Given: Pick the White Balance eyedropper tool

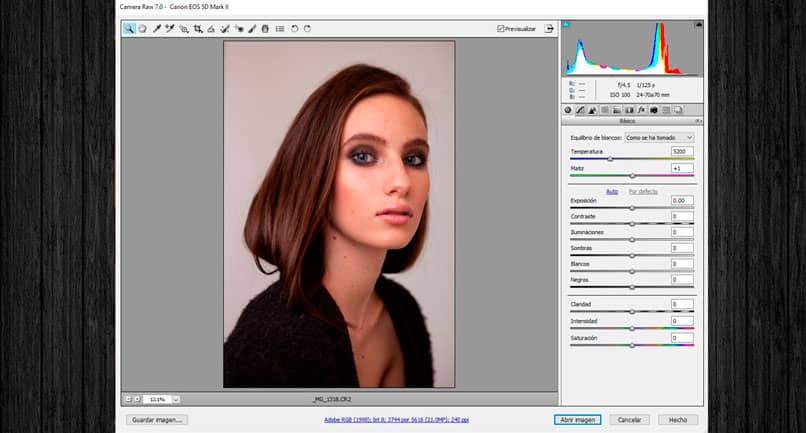Looking at the screenshot, I should [x=157, y=29].
